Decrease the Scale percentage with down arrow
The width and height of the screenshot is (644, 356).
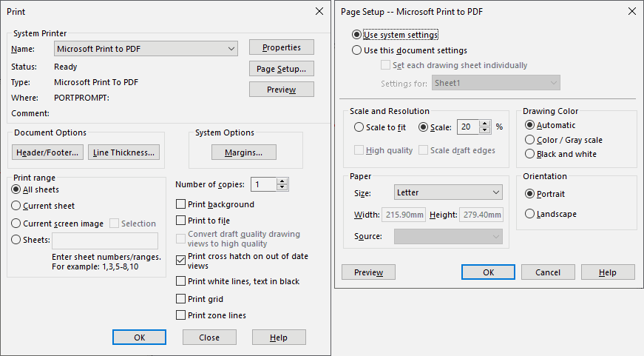pos(485,130)
